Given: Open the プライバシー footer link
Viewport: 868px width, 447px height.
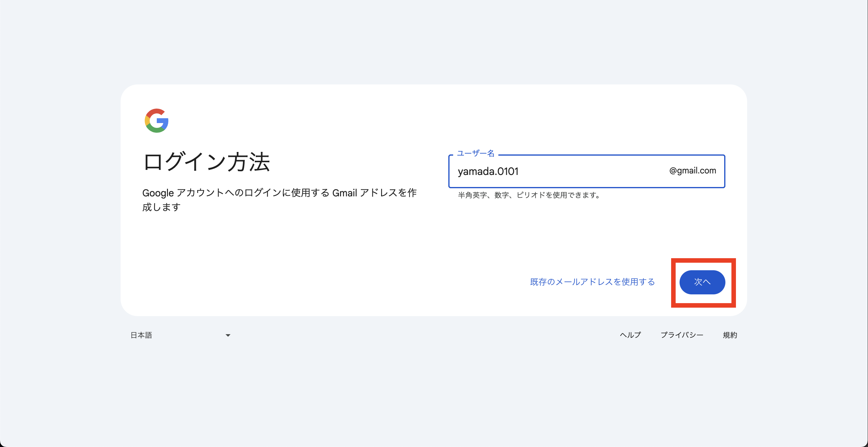Looking at the screenshot, I should (x=681, y=335).
